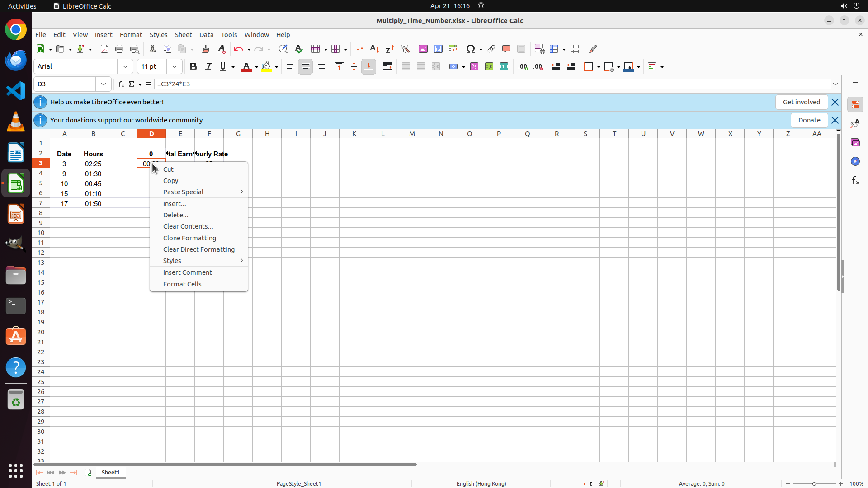Click the Get involved button
This screenshot has height=488, width=868.
click(x=801, y=102)
